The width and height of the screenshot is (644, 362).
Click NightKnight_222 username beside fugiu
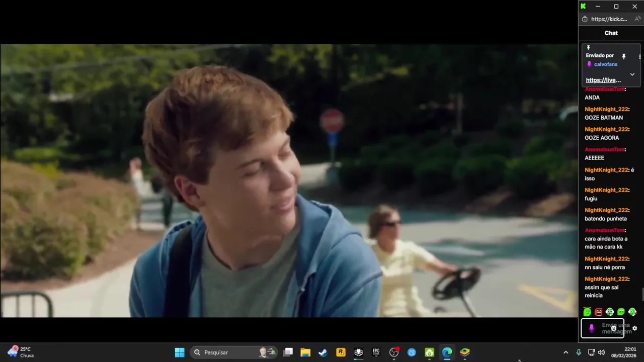(x=607, y=190)
